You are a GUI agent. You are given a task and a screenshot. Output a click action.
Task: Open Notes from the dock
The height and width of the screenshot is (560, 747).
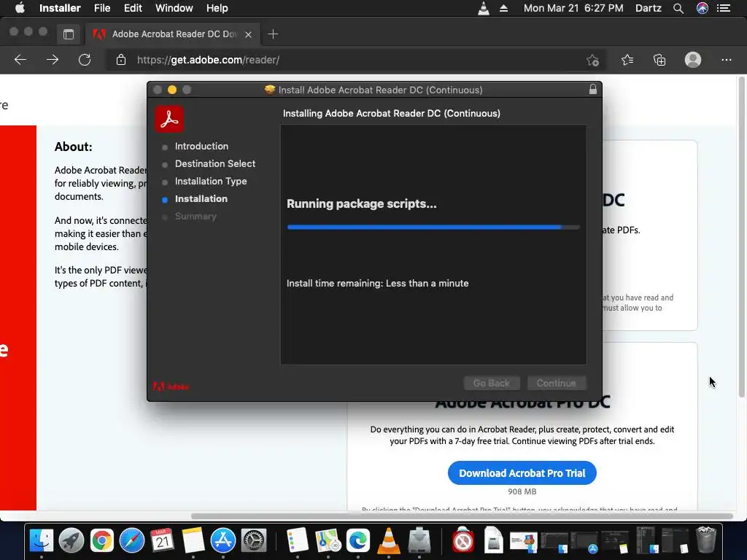pos(193,540)
